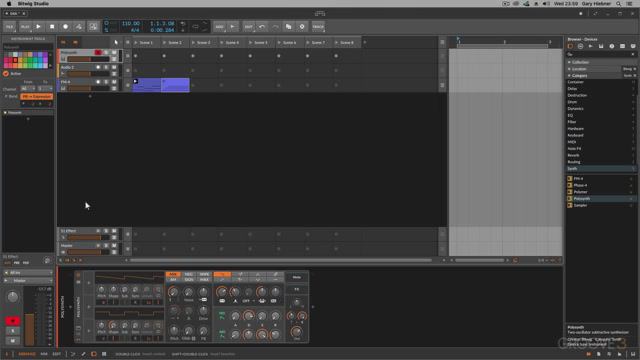This screenshot has height=360, width=640.
Task: Collapse the Category section in browser
Action: 569,76
